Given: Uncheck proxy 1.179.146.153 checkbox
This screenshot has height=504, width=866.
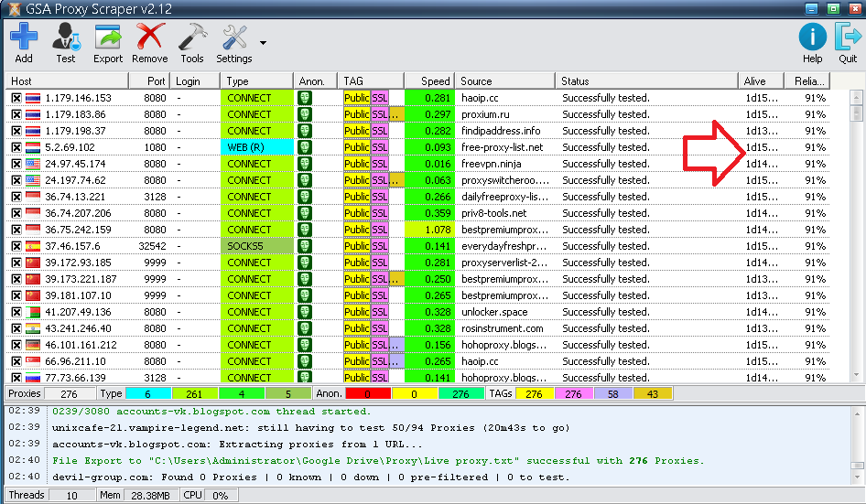Looking at the screenshot, I should (x=16, y=98).
